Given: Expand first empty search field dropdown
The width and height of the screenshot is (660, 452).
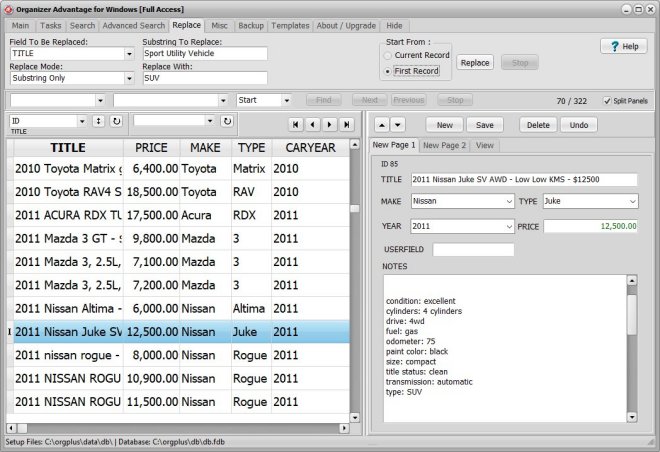Looking at the screenshot, I should coord(100,101).
